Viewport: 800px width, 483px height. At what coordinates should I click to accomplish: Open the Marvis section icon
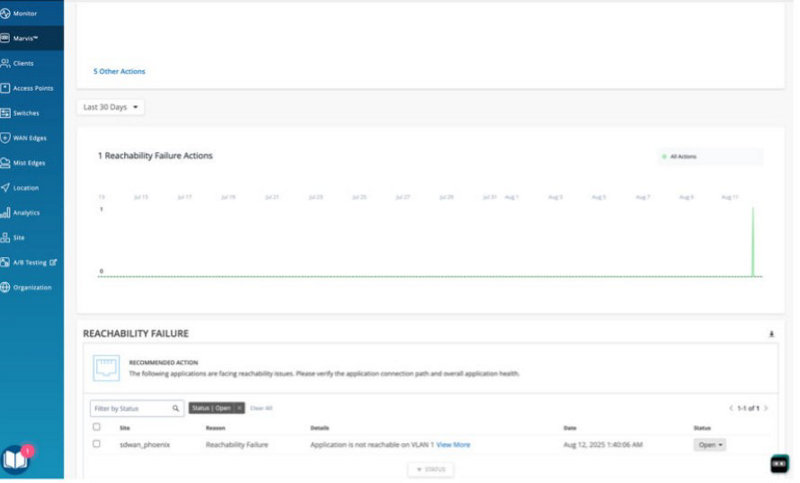[5, 38]
